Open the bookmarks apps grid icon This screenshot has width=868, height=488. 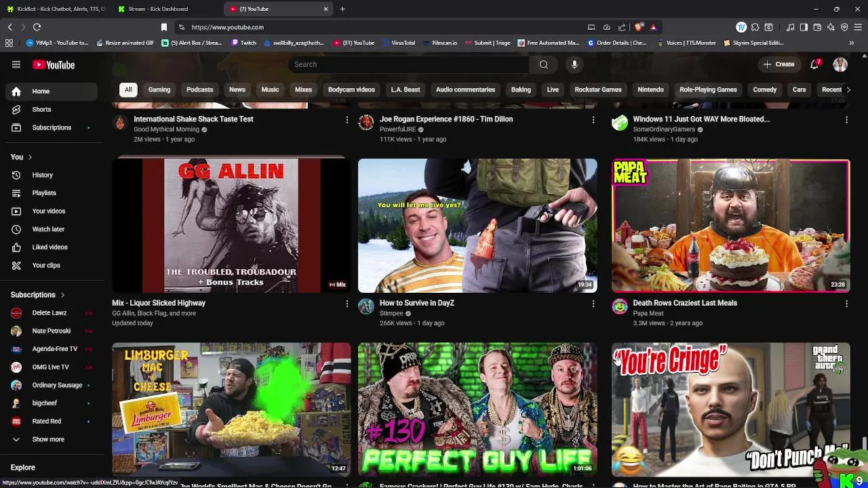coord(9,43)
